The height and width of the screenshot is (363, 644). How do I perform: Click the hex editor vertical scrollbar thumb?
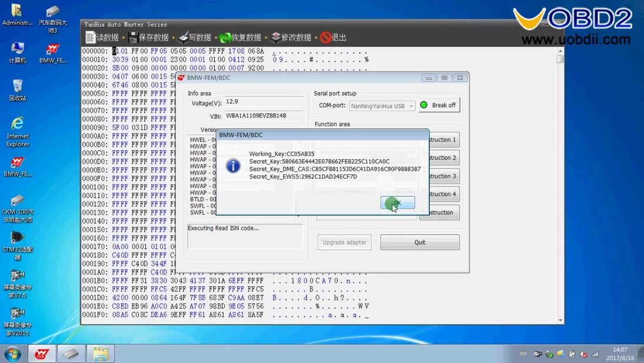pyautogui.click(x=560, y=59)
